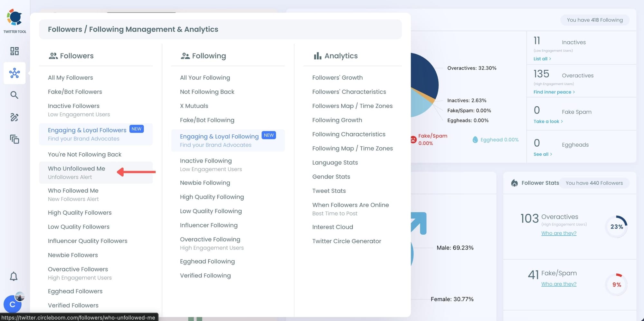Open the copy stack icon in sidebar
The height and width of the screenshot is (321, 644).
coord(14,139)
